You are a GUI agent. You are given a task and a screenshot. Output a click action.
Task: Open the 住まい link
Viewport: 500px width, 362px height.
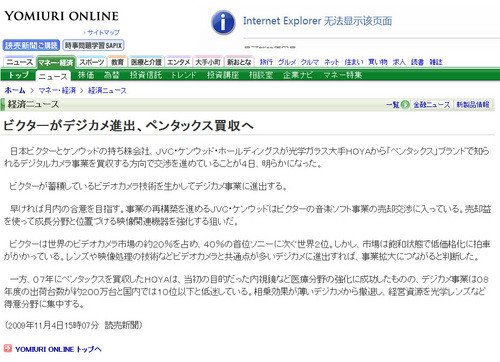[354, 62]
